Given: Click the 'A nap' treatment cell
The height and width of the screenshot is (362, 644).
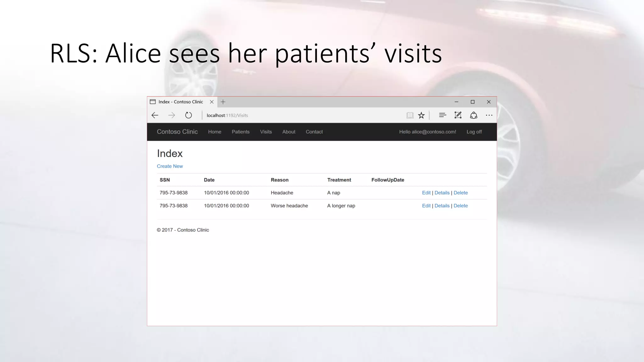Looking at the screenshot, I should click(x=334, y=193).
